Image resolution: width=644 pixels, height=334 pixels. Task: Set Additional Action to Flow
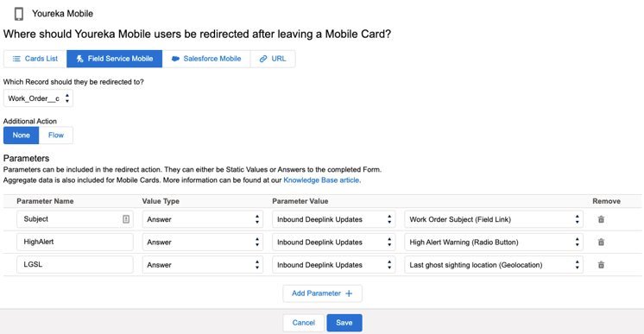pyautogui.click(x=56, y=135)
